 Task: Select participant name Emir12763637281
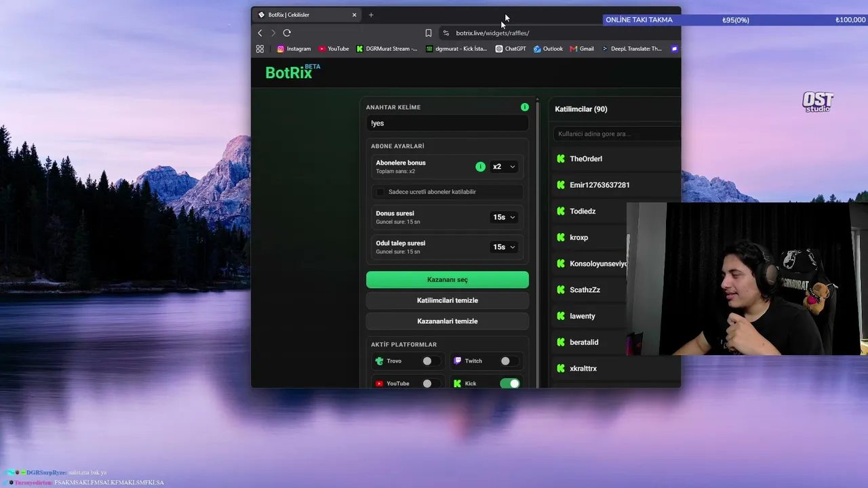click(599, 185)
